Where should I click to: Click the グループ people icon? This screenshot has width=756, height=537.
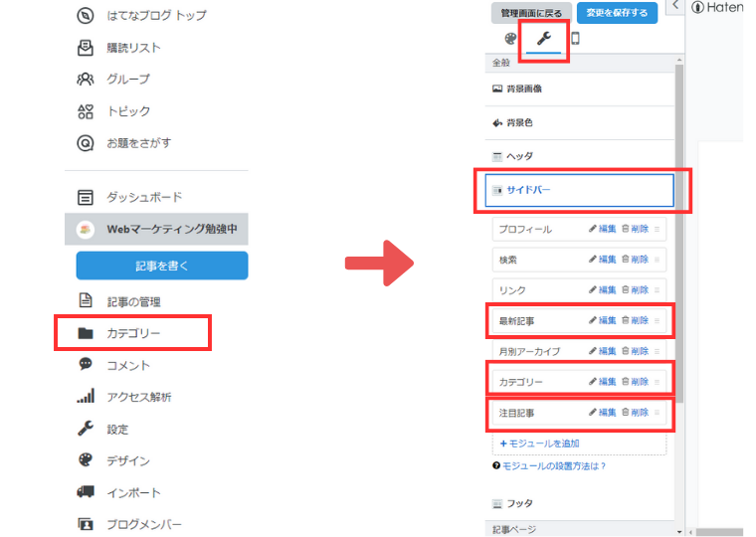[86, 79]
